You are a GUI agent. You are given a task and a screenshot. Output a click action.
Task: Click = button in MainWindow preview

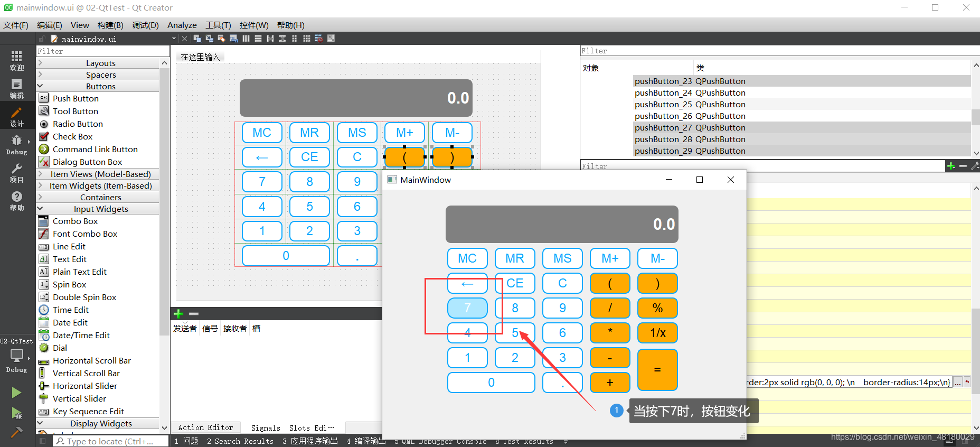[657, 369]
